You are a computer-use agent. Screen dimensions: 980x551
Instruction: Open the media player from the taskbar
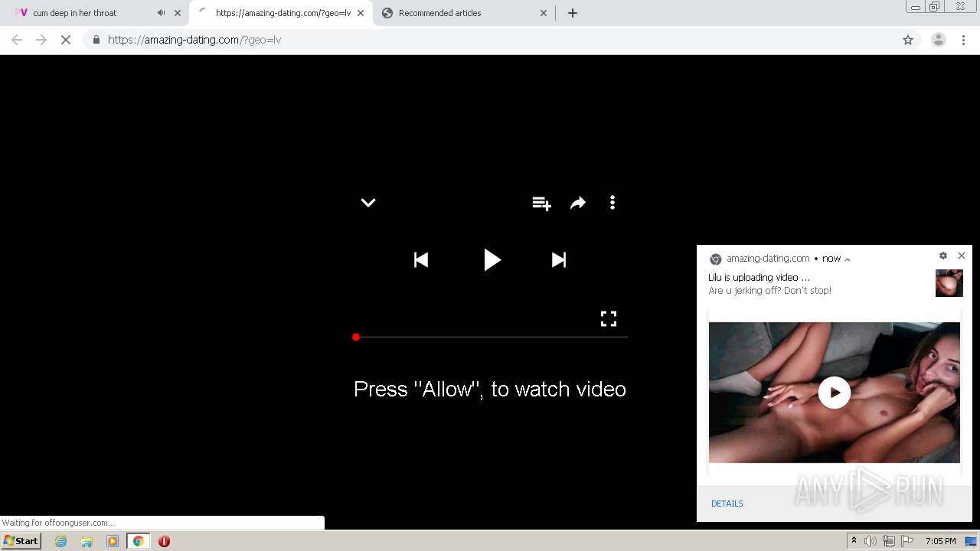(x=113, y=541)
